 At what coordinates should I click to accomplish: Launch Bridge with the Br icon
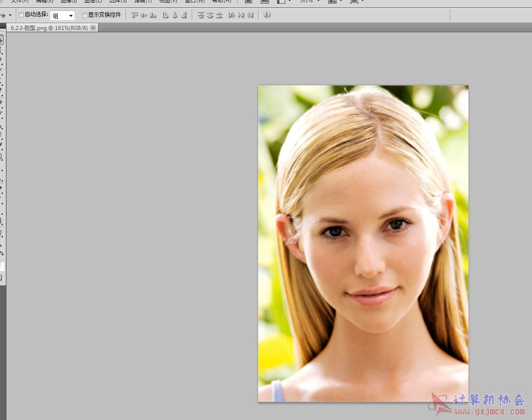click(249, 1)
